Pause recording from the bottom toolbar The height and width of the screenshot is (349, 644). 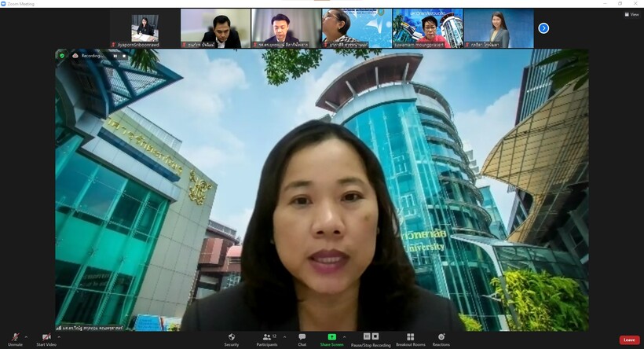367,336
